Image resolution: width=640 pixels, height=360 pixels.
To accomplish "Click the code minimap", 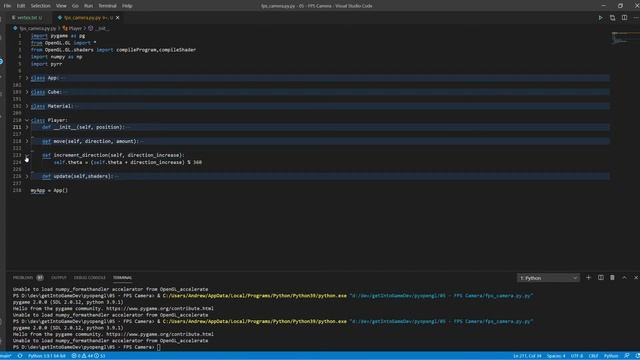I will [x=625, y=39].
